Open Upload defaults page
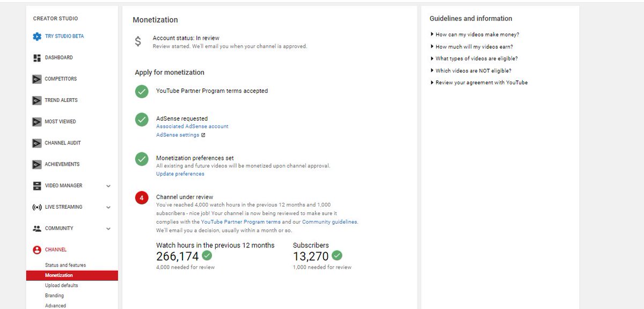Image resolution: width=644 pixels, height=309 pixels. [x=61, y=285]
